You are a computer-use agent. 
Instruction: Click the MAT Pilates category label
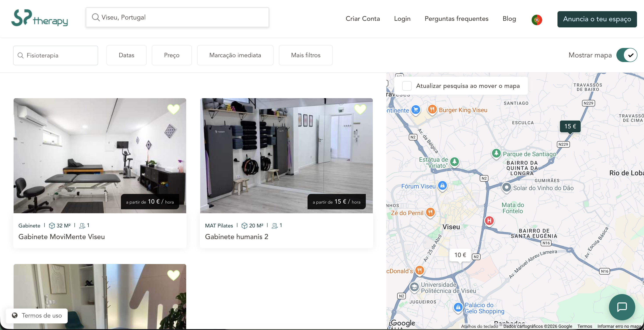(219, 226)
